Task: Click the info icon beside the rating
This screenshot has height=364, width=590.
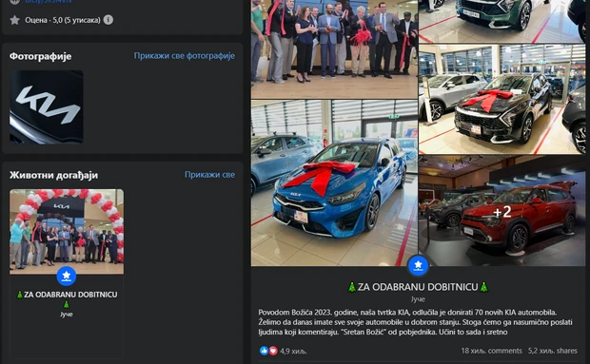Action: pyautogui.click(x=108, y=20)
